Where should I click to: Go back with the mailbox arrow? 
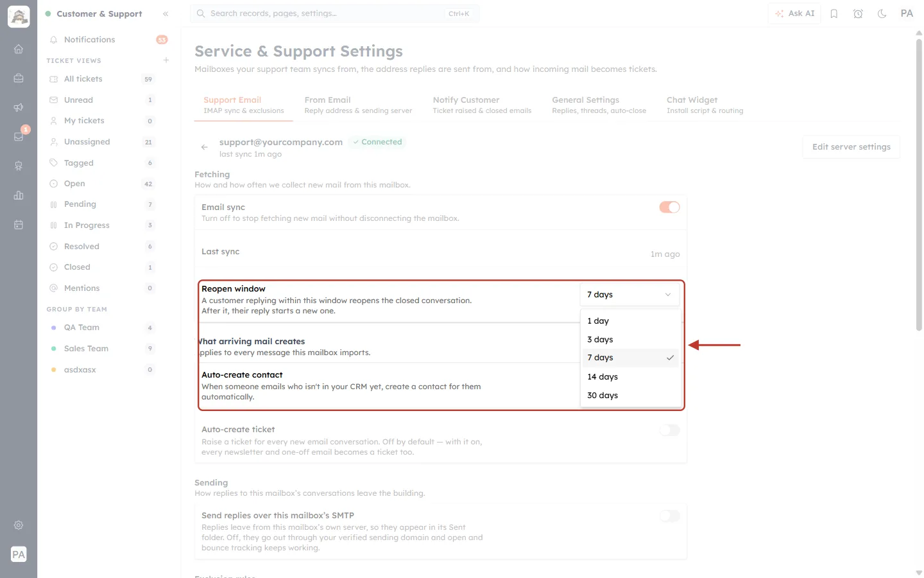[x=204, y=147]
